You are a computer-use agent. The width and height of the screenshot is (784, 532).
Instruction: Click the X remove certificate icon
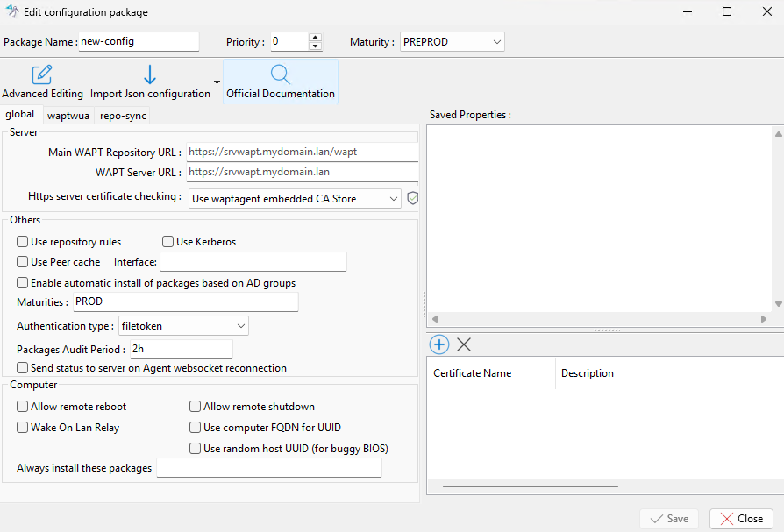coord(464,344)
